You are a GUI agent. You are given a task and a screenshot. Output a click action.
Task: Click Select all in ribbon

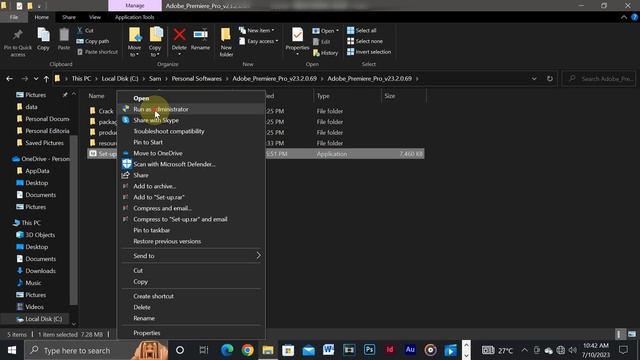[x=362, y=30]
